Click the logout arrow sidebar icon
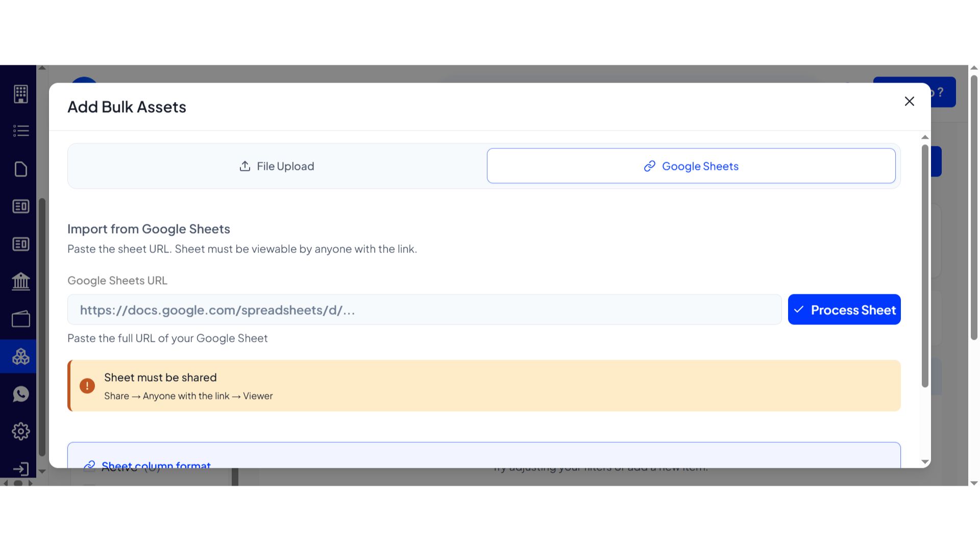 20,469
